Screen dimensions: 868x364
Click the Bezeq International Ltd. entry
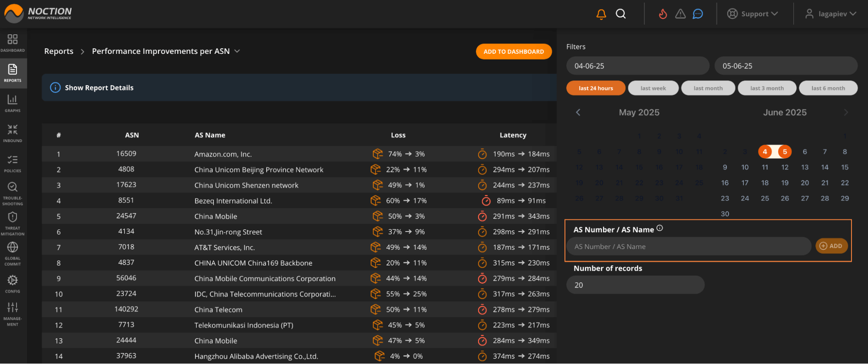(233, 201)
